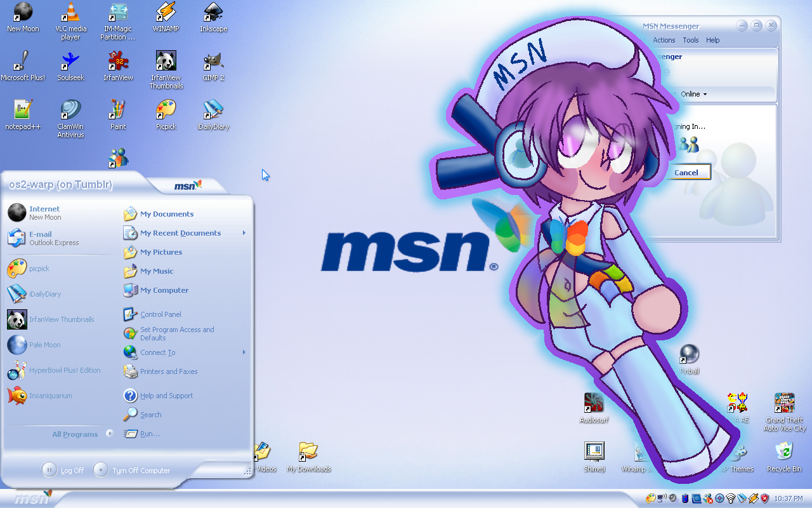
Task: Launch WINAMP from the desktop
Action: pos(166,13)
